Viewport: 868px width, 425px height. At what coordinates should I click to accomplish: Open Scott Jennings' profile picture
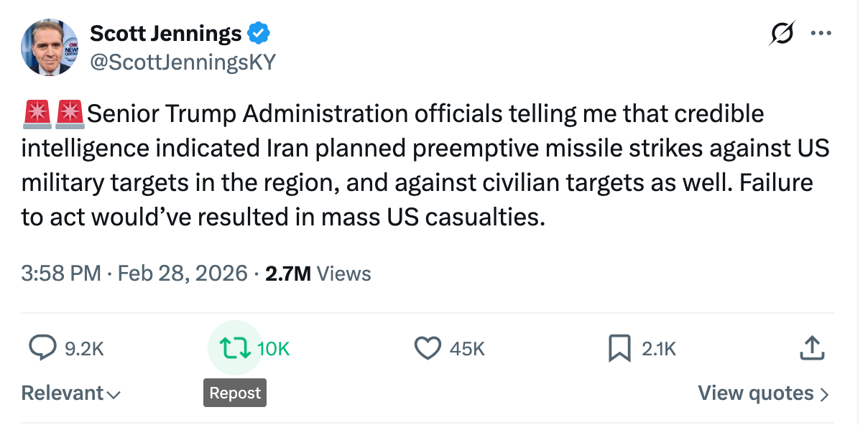(50, 48)
